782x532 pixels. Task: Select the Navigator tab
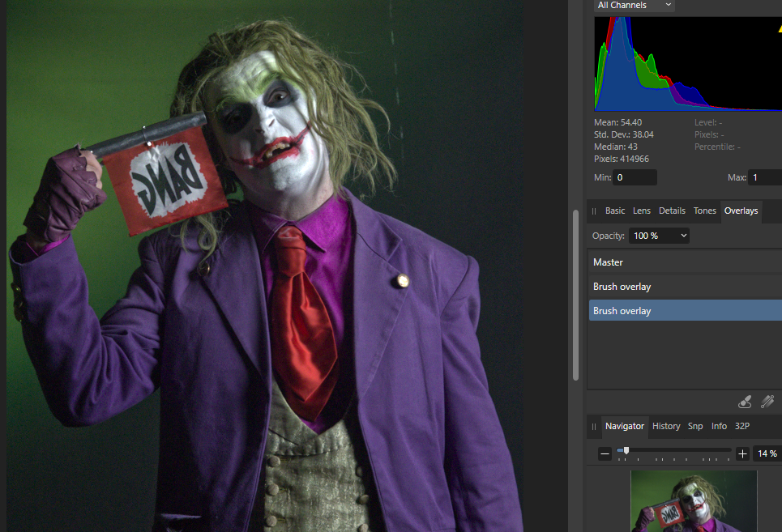coord(625,427)
